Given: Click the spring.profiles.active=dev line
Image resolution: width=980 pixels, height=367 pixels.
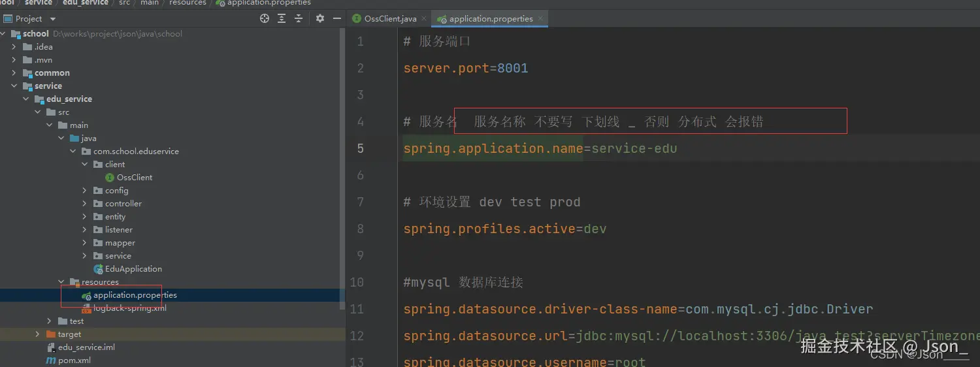Looking at the screenshot, I should (x=505, y=229).
